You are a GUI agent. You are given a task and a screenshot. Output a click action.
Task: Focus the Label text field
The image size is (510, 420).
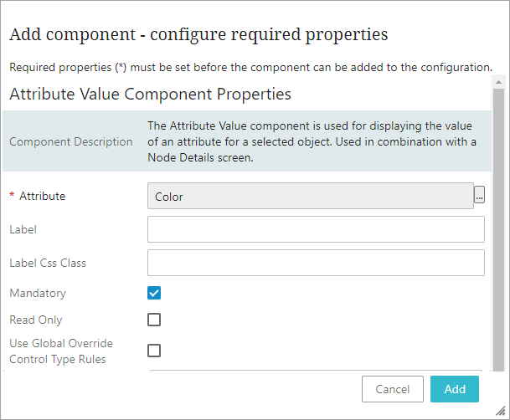[316, 229]
